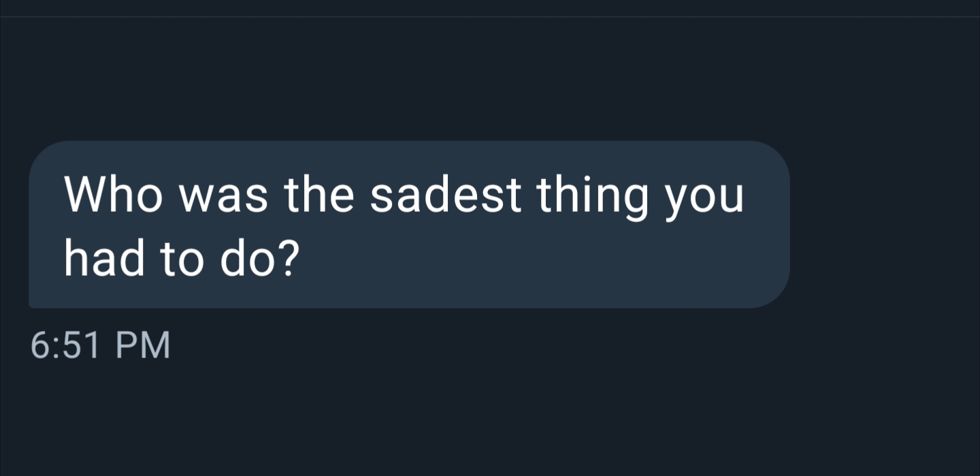Click empty chat area right of bubble

885,225
